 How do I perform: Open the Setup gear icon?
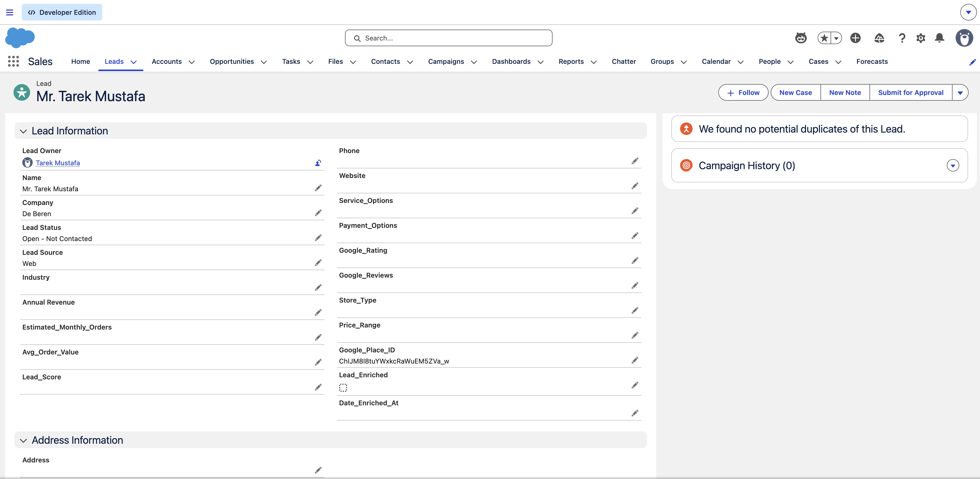coord(921,38)
